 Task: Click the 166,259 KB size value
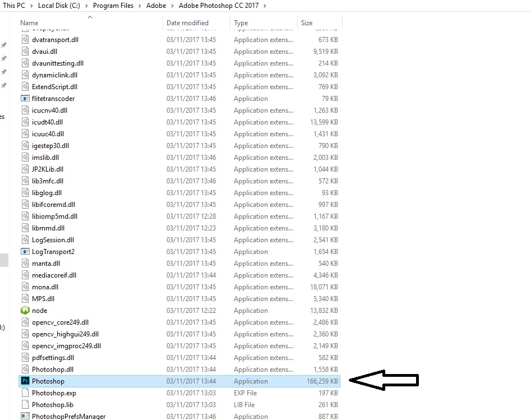tap(322, 381)
